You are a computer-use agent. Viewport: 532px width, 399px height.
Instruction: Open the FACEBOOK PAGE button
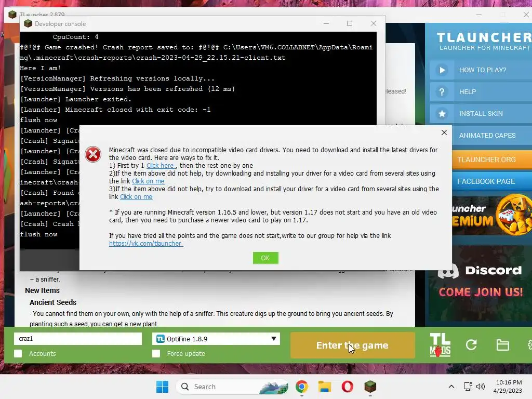(x=492, y=181)
